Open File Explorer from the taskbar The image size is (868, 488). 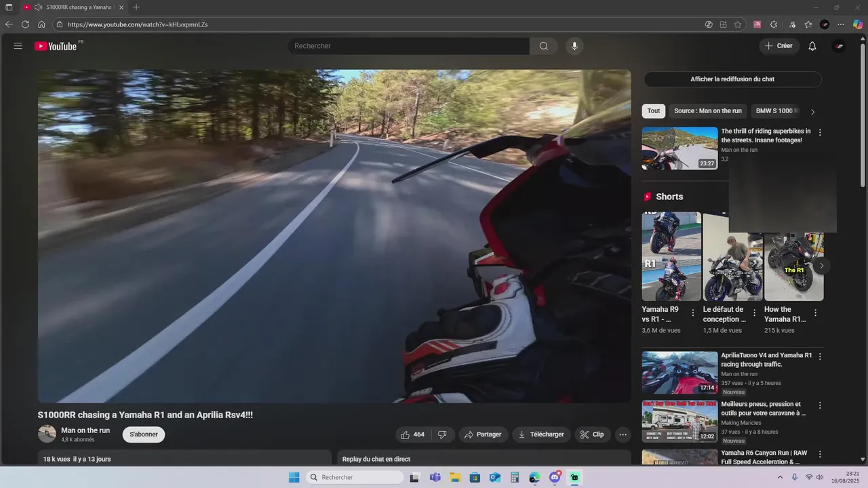coord(455,477)
